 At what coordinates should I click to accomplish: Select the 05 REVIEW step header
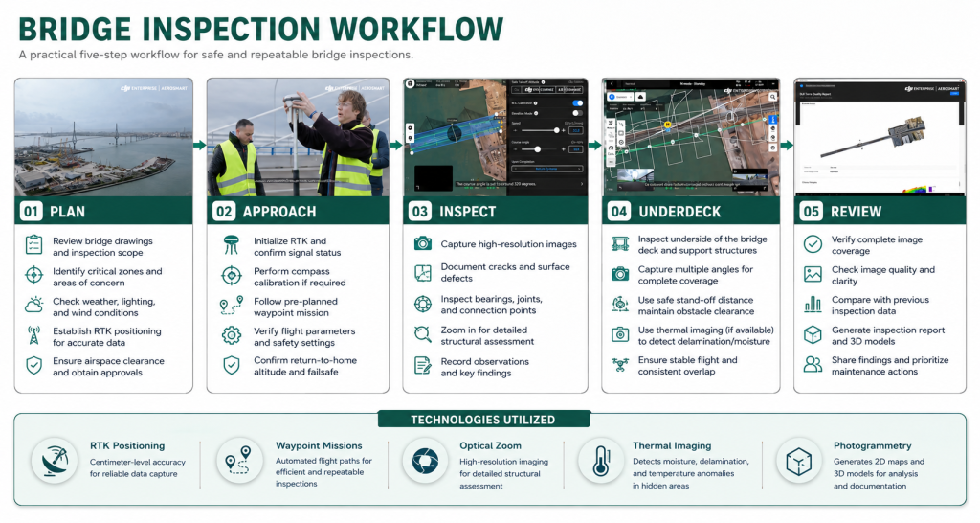coord(880,211)
